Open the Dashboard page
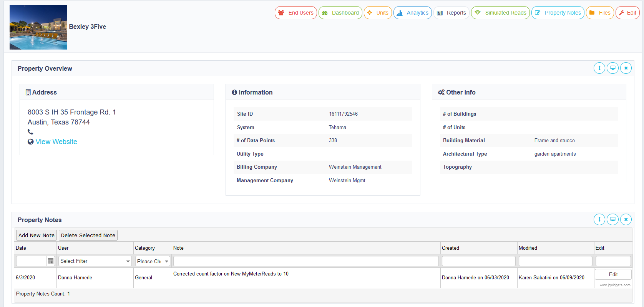This screenshot has height=307, width=644. (340, 13)
